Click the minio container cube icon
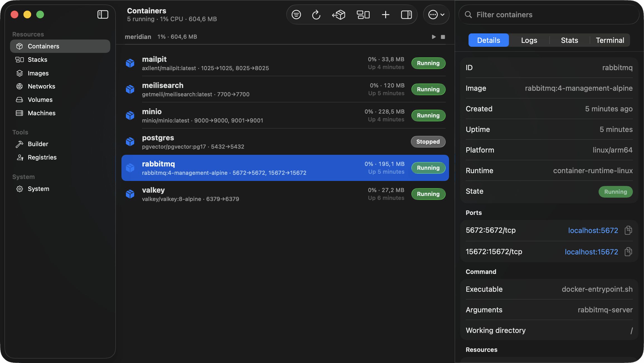 point(130,116)
